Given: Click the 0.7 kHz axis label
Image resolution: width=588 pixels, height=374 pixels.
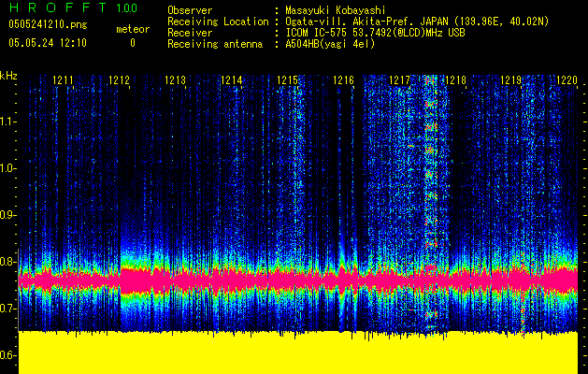Looking at the screenshot, I should tap(7, 309).
